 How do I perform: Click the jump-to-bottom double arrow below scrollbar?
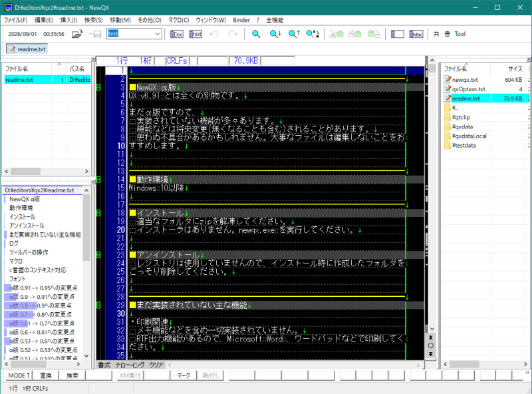coord(431,353)
